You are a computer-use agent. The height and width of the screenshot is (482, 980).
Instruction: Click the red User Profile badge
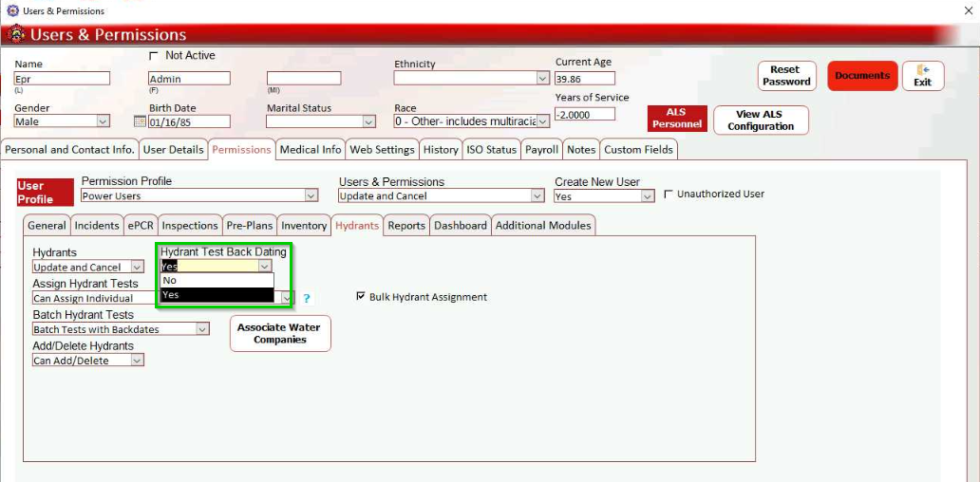(x=45, y=193)
